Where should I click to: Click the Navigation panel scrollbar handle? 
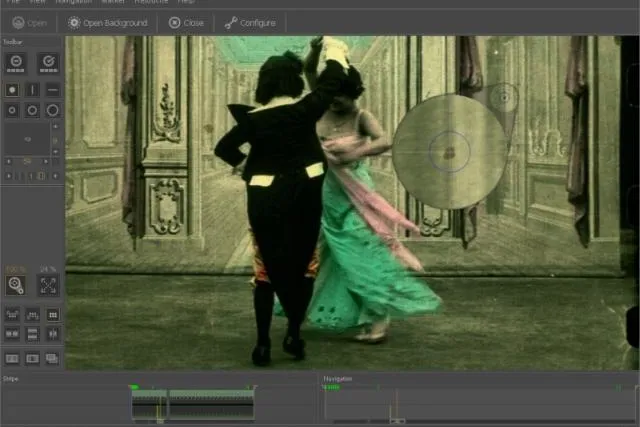tap(397, 420)
